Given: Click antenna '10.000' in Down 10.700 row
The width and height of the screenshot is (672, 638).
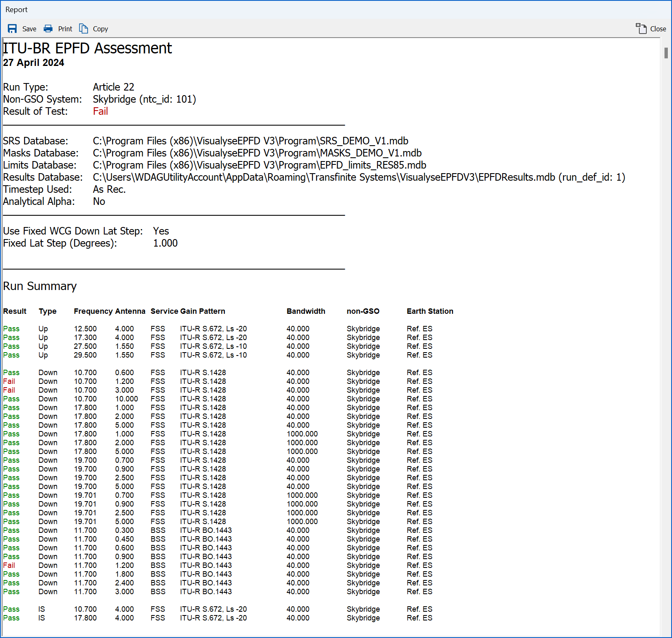Looking at the screenshot, I should [127, 399].
